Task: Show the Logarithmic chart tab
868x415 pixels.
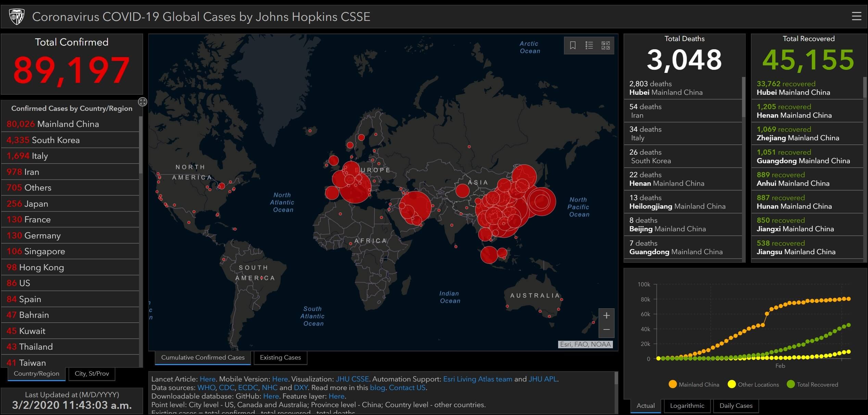Action: (x=687, y=406)
